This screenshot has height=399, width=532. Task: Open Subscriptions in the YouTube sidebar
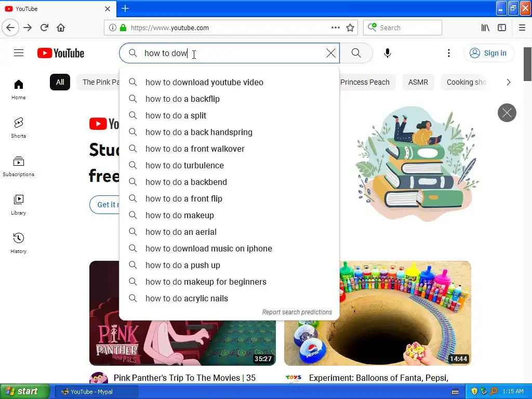click(x=19, y=166)
